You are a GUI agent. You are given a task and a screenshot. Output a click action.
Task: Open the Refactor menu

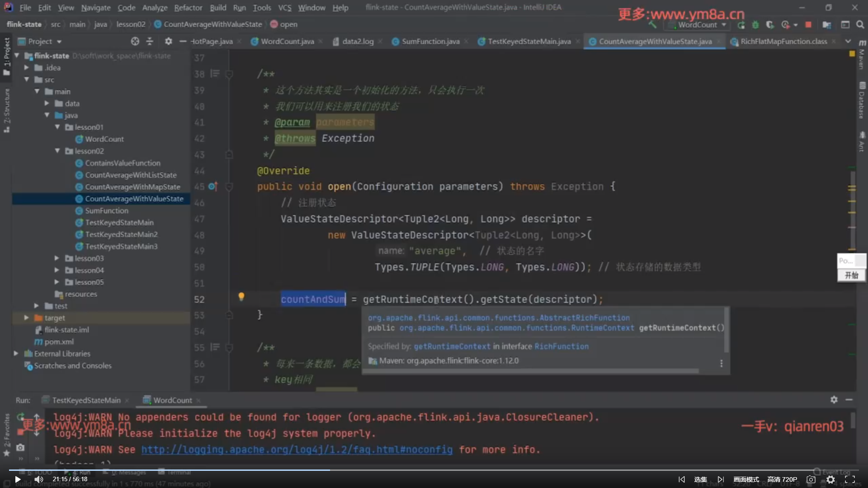click(x=188, y=8)
